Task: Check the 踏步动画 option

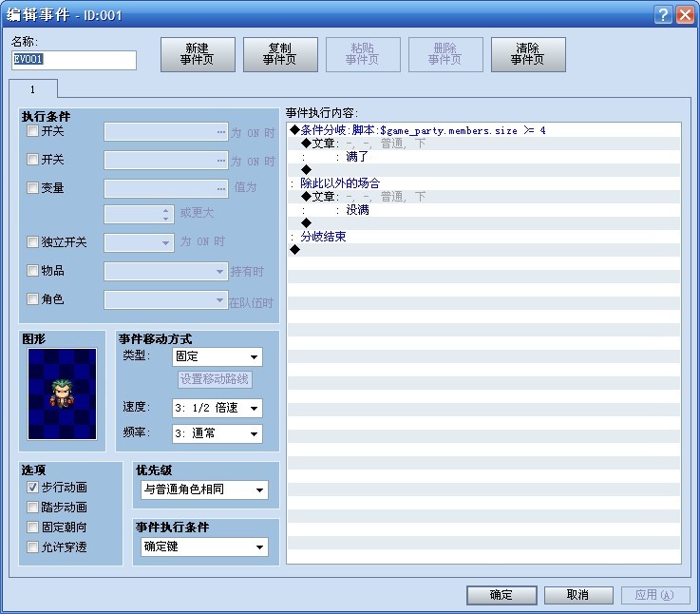Action: point(32,507)
